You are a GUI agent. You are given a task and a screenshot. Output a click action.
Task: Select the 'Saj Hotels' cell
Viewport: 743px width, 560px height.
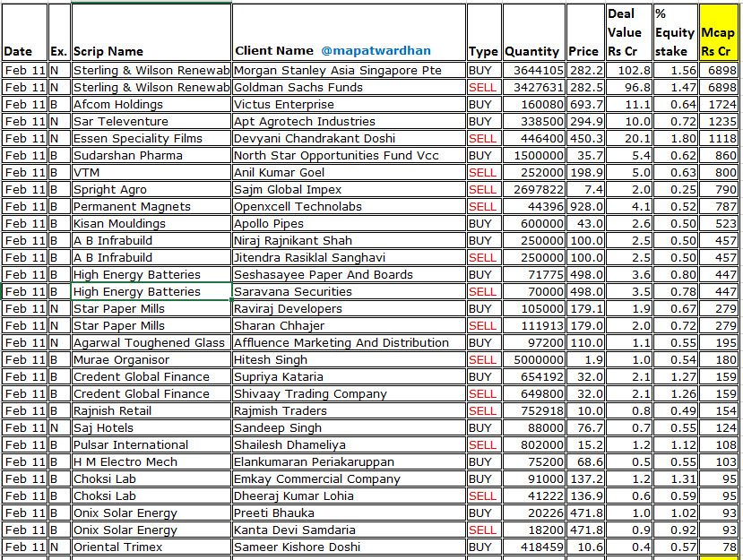point(151,428)
